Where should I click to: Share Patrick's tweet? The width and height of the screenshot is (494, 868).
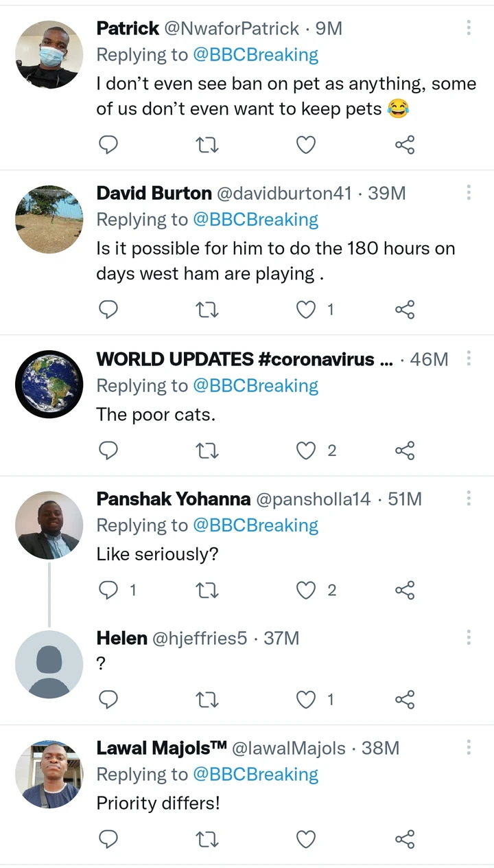click(405, 145)
